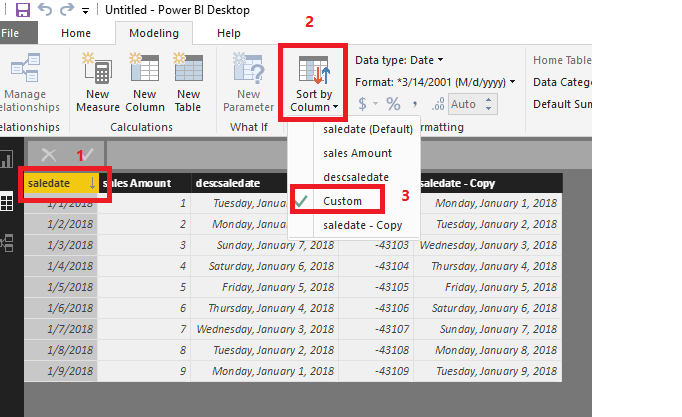This screenshot has height=417, width=682.
Task: Choose saledate (Default) sort option
Action: (368, 129)
